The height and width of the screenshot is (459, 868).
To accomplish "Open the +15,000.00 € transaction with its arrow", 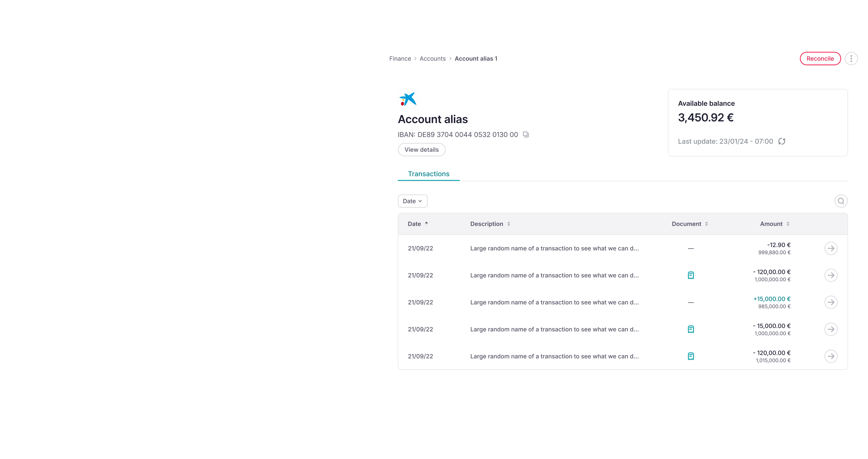I will pyautogui.click(x=831, y=302).
